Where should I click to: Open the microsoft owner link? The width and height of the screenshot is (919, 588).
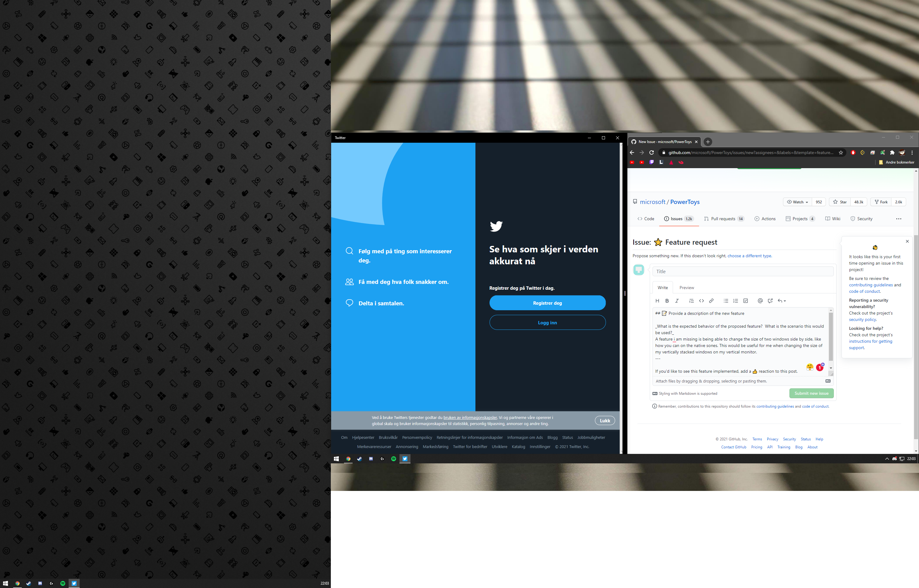[x=652, y=202]
